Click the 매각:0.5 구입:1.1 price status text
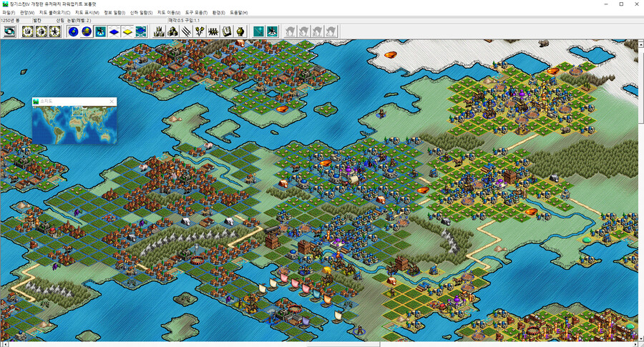 coord(185,20)
